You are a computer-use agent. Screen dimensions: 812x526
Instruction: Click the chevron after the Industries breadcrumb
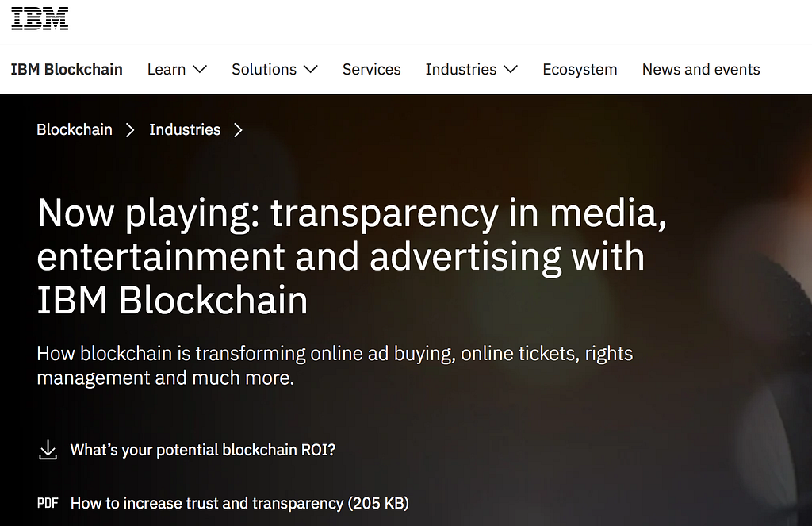(238, 129)
